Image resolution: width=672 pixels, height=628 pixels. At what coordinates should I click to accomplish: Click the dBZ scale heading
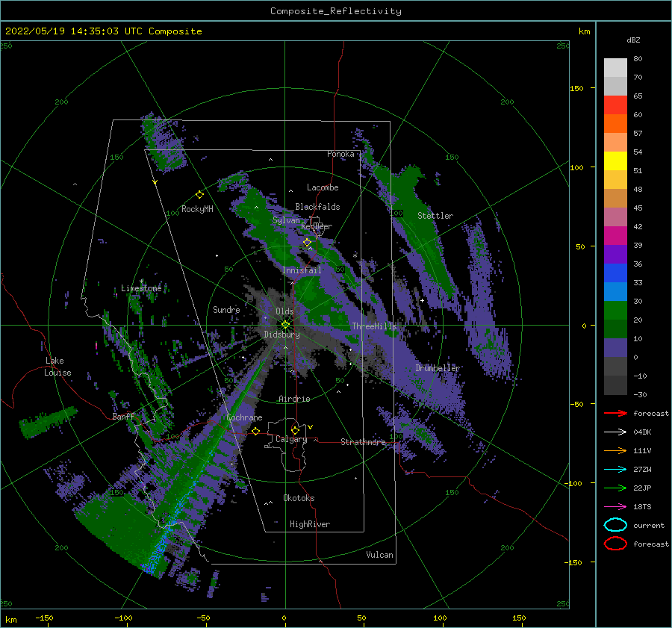pos(633,40)
